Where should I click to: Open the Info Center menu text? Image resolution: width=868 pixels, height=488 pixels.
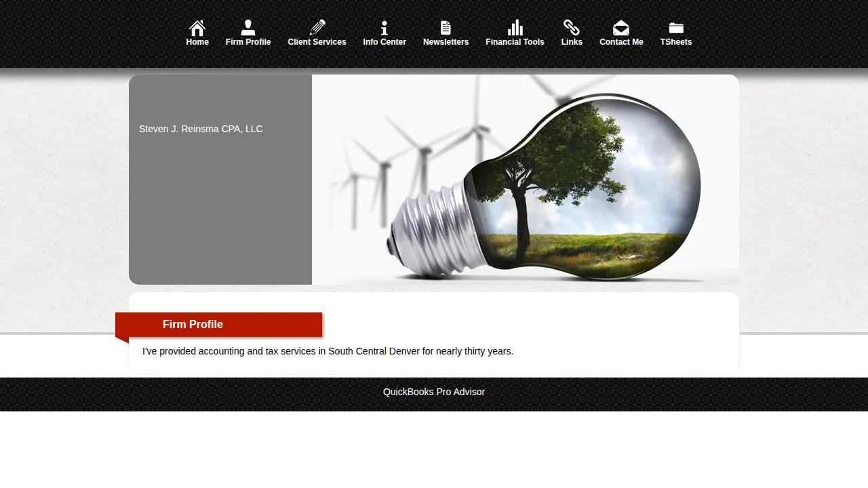[x=384, y=42]
